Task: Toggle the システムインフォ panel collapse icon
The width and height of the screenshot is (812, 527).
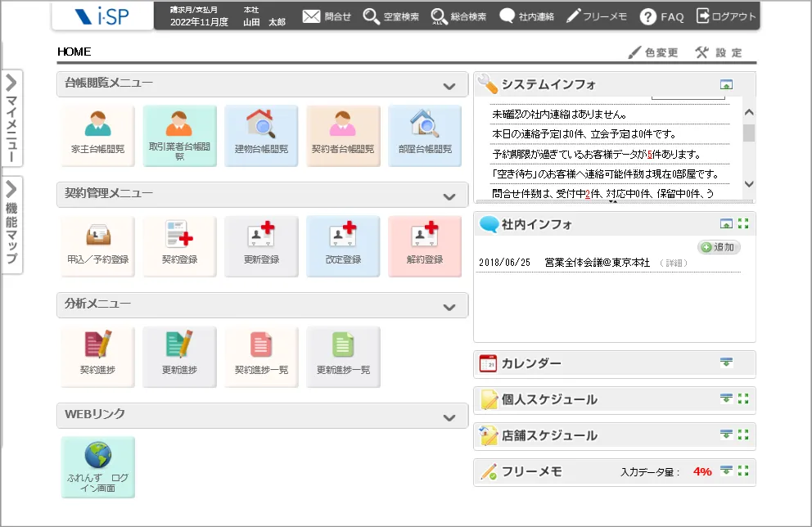Action: 726,84
